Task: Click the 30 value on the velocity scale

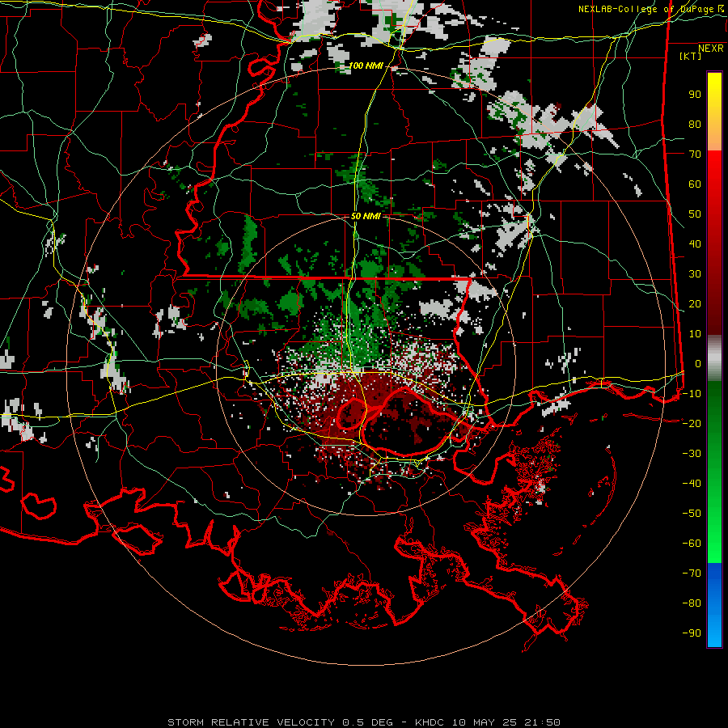Action: [695, 274]
